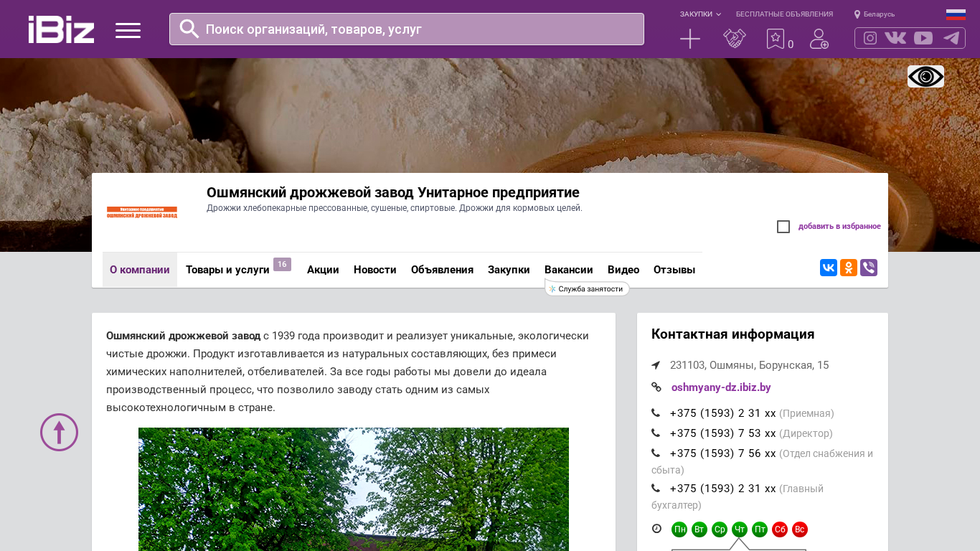Select the Чт weekday circle
Viewport: 980px width, 551px height.
click(740, 529)
